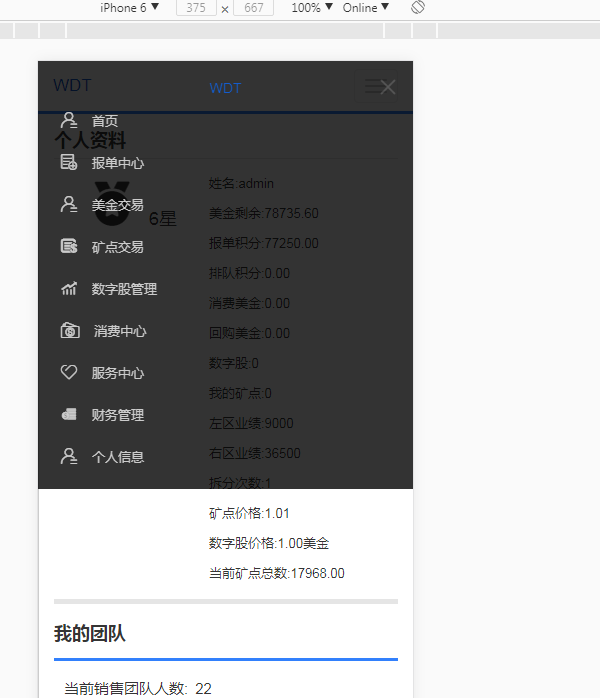The height and width of the screenshot is (698, 600).
Task: Click the 消费中心 wallet icon
Action: [70, 330]
